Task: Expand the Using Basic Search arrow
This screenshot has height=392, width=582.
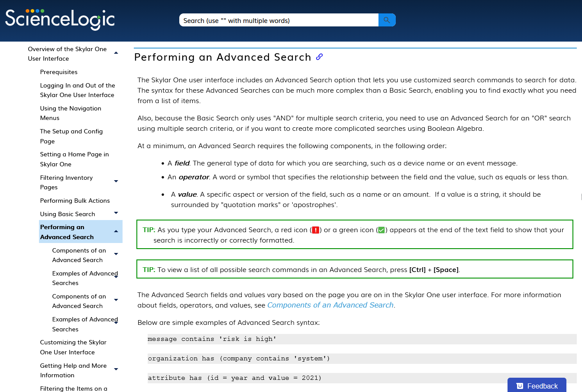Action: coord(116,213)
